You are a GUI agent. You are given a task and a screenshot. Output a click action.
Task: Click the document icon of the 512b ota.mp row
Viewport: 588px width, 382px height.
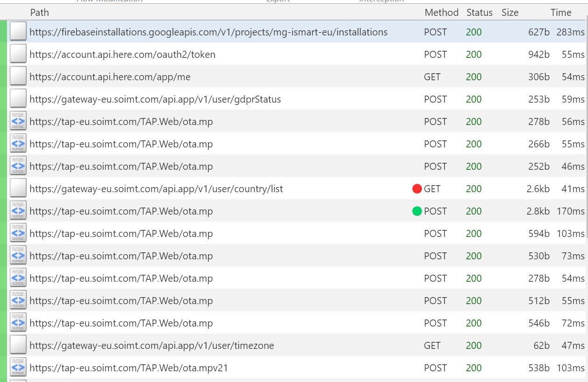18,300
